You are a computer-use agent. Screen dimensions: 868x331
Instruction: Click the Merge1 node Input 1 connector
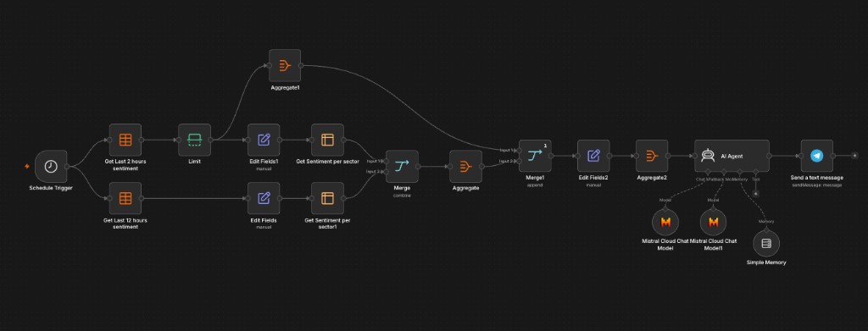tap(519, 151)
